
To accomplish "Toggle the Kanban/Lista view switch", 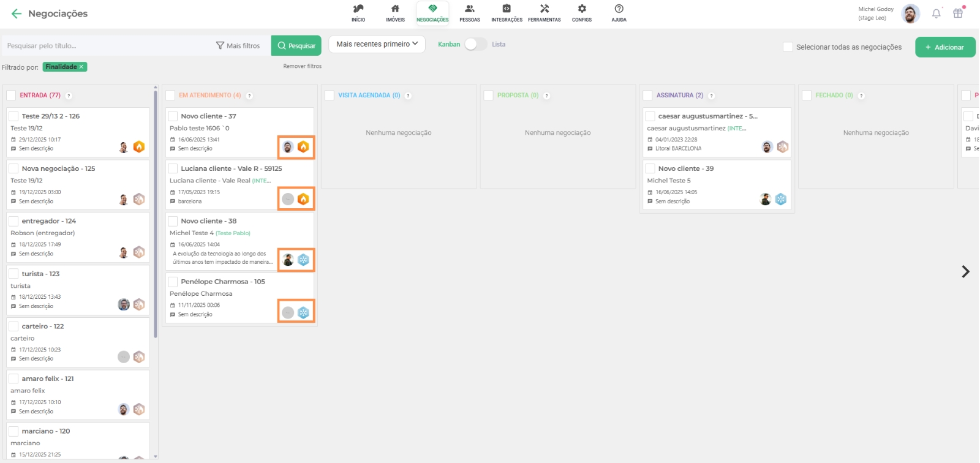I will click(475, 44).
